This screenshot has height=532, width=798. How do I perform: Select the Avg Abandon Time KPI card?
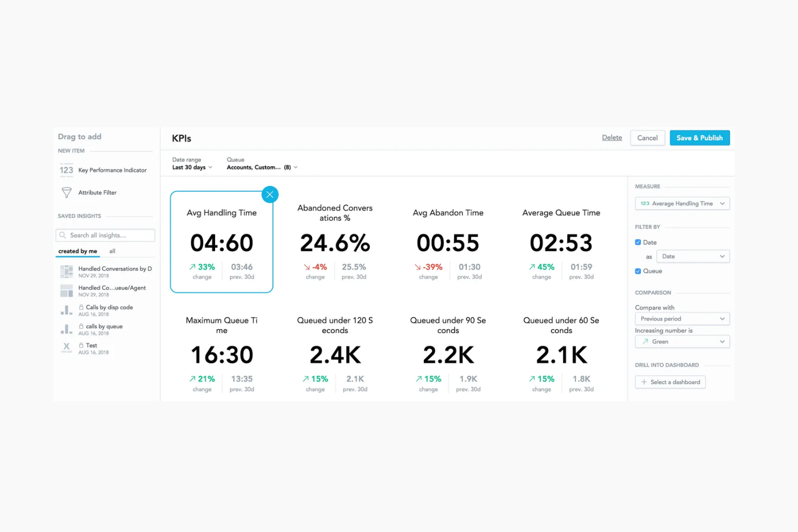point(448,242)
